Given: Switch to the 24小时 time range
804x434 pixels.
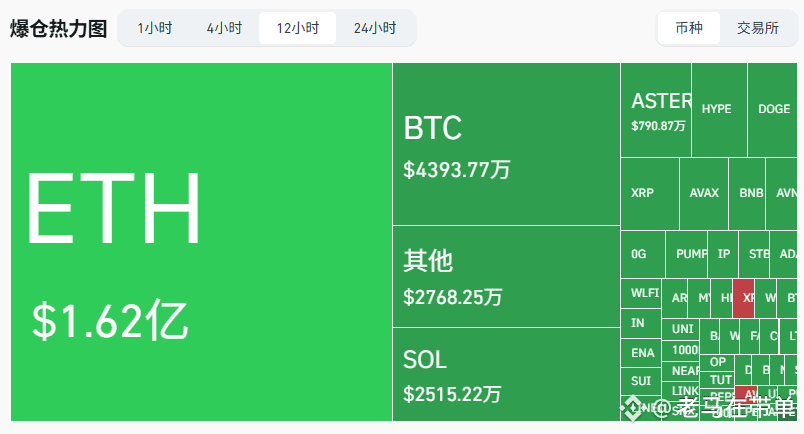Looking at the screenshot, I should click(375, 28).
